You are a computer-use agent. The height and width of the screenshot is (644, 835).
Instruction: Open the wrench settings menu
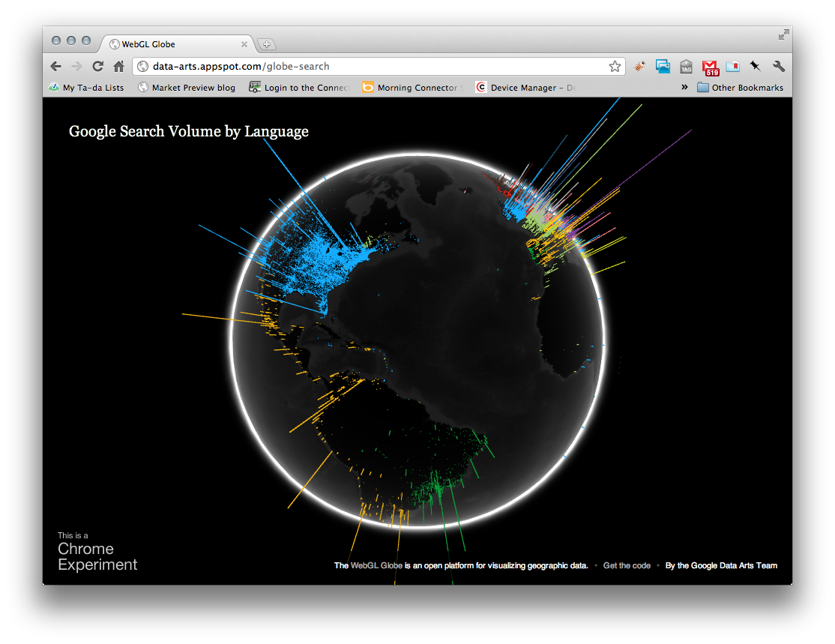(x=779, y=67)
